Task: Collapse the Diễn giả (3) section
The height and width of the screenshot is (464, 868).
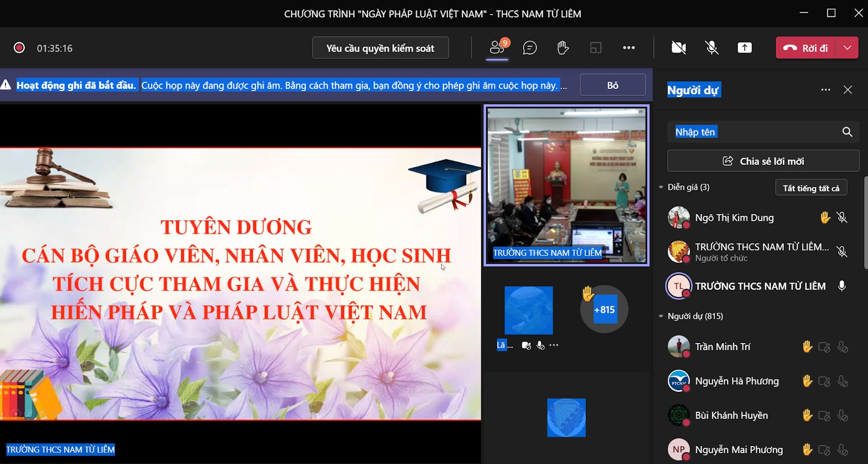Action: 661,187
